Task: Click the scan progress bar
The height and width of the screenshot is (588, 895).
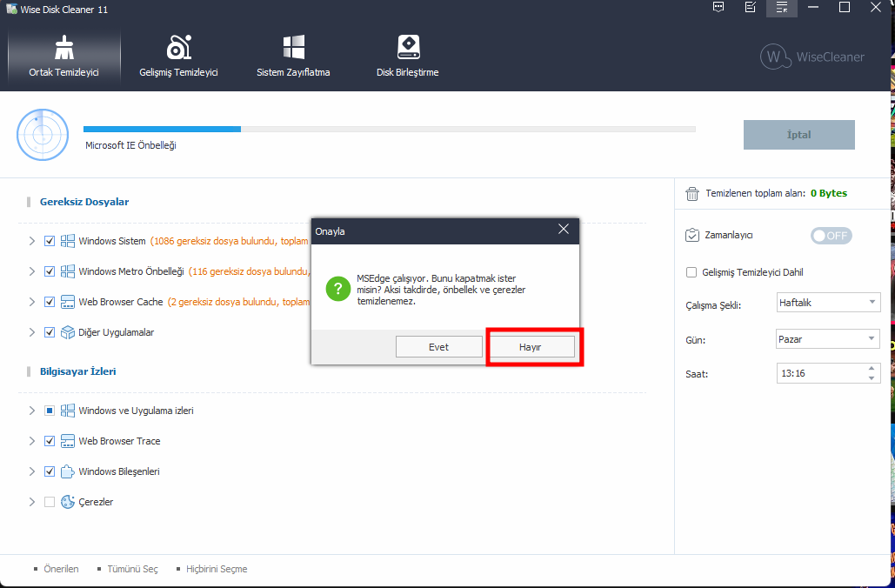Action: pyautogui.click(x=390, y=129)
